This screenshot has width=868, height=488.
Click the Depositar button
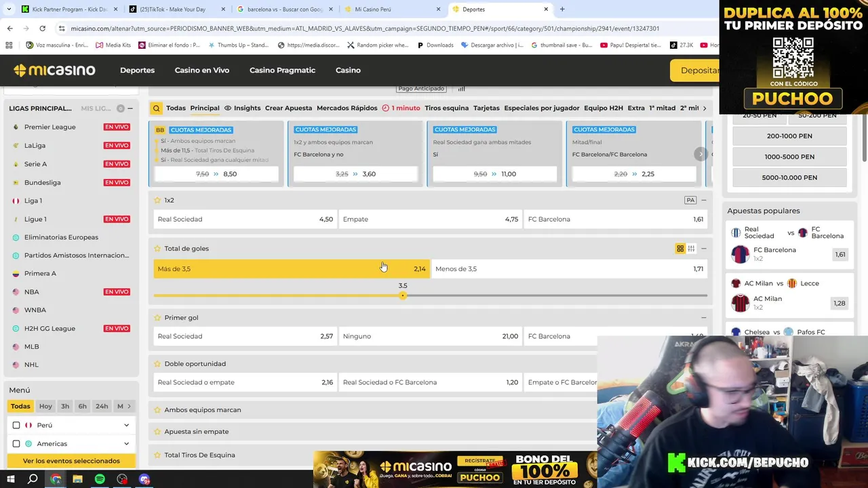(695, 70)
